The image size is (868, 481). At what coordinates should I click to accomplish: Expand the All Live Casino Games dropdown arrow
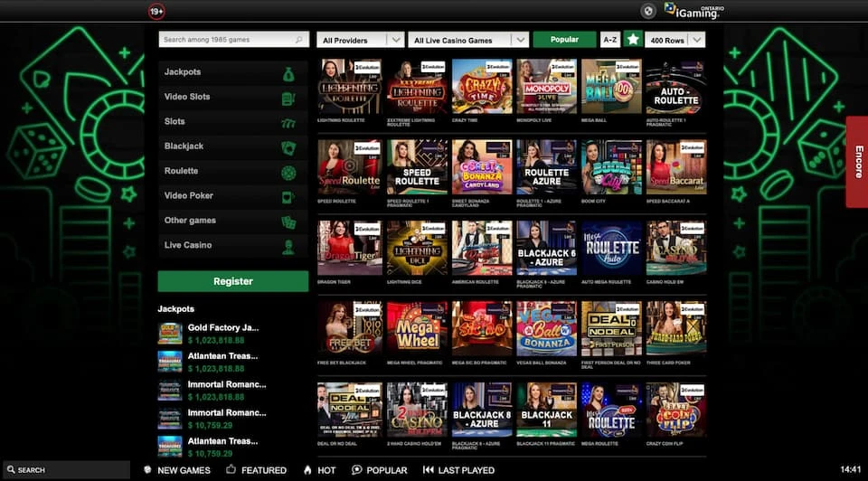tap(521, 39)
